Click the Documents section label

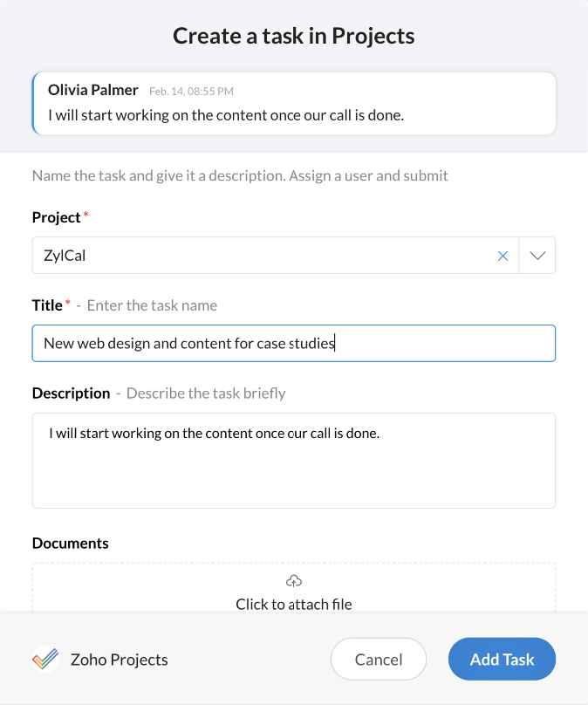[70, 544]
